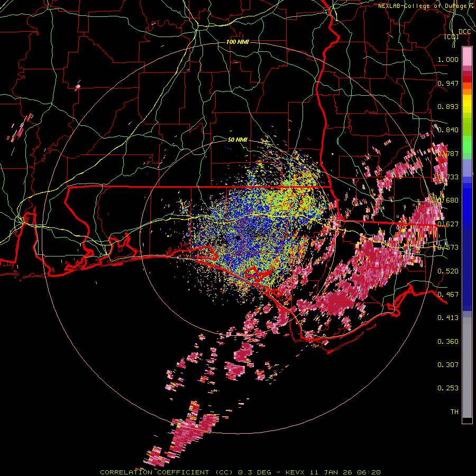Screen dimensions: 476x476
Task: Click the 0.947 scale value
Action: (448, 83)
